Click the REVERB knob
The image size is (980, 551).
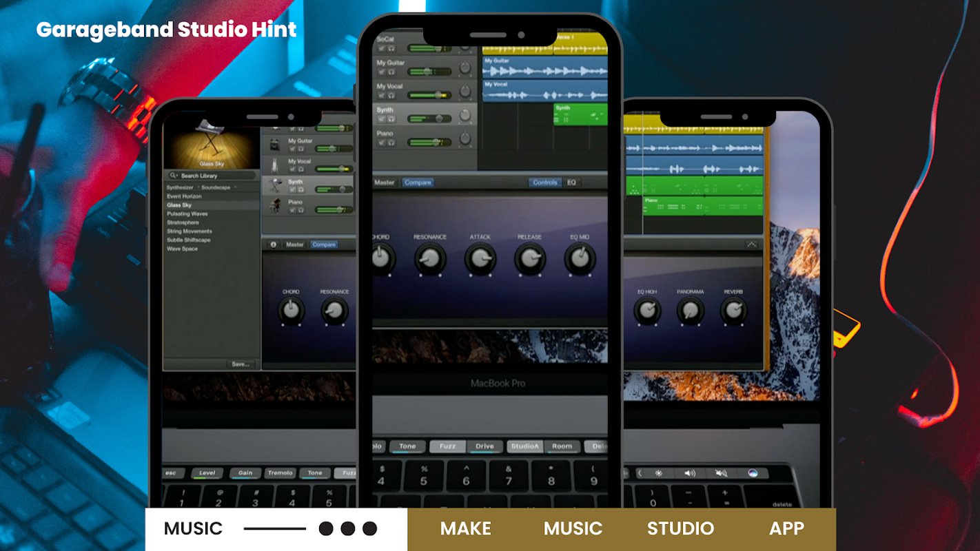click(x=733, y=312)
